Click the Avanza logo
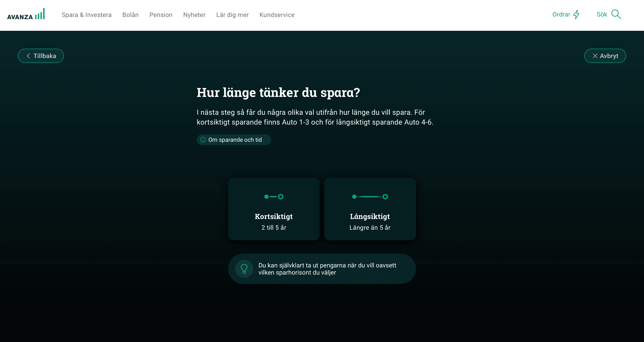The image size is (644, 342). pyautogui.click(x=26, y=15)
